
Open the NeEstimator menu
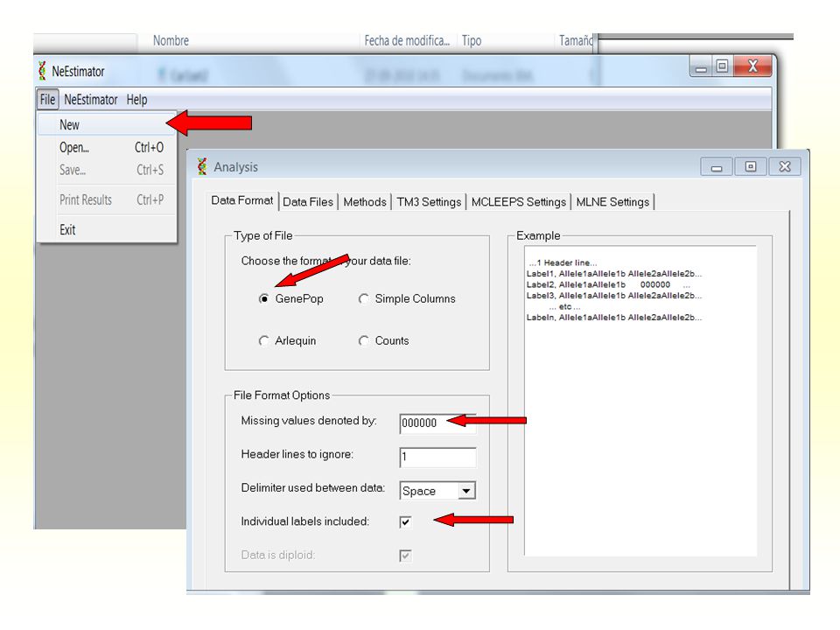click(x=90, y=100)
